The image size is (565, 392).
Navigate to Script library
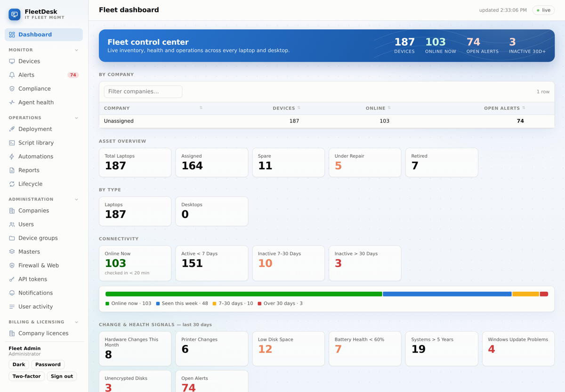coord(44,143)
